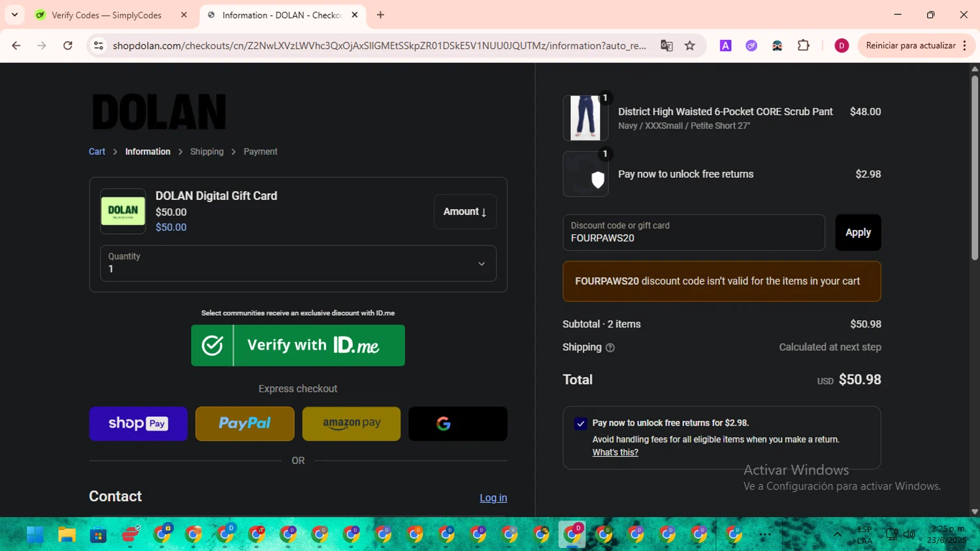Click Verify with ID.me button
Screen dimensions: 980x551
pos(298,345)
